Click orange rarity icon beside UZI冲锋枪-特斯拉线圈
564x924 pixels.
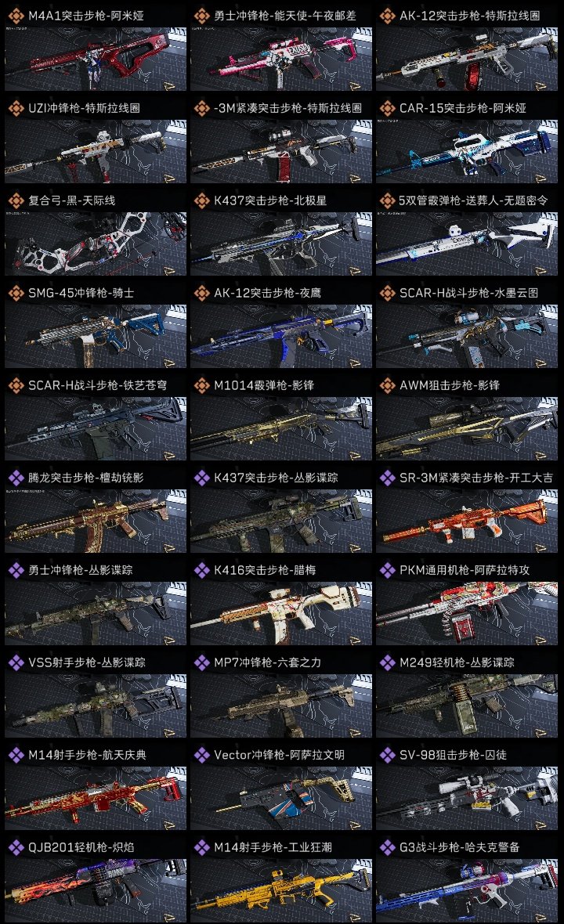click(x=16, y=108)
